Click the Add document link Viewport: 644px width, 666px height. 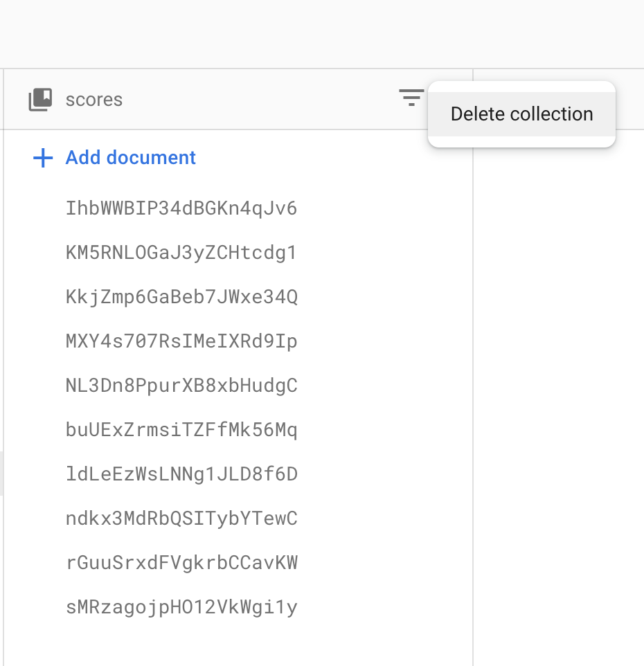tap(130, 158)
